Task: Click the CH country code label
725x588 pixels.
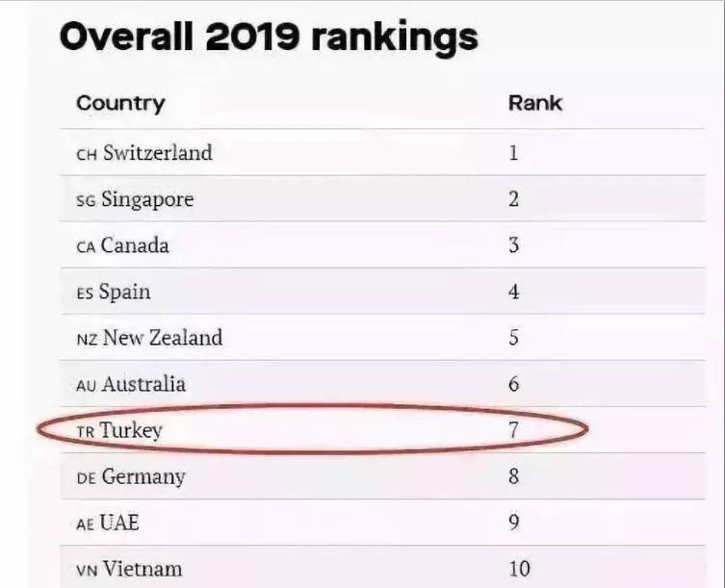Action: [x=86, y=154]
